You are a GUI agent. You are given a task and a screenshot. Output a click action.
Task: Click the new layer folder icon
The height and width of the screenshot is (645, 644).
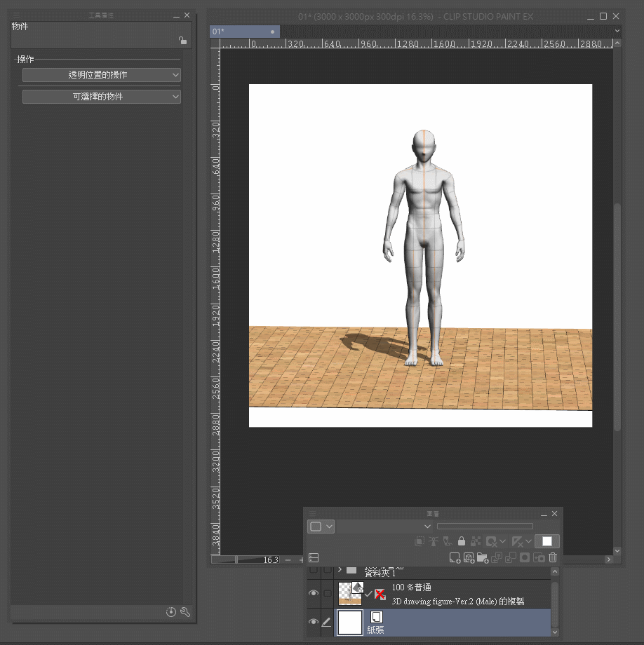click(x=483, y=558)
